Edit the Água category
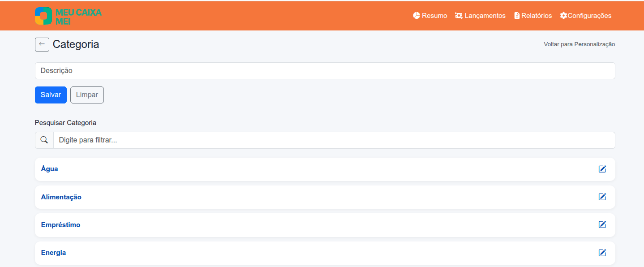This screenshot has height=267, width=644. pos(602,169)
